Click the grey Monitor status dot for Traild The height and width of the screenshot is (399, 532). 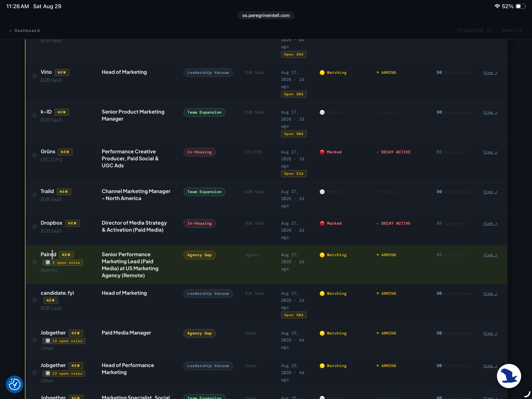[x=322, y=192]
